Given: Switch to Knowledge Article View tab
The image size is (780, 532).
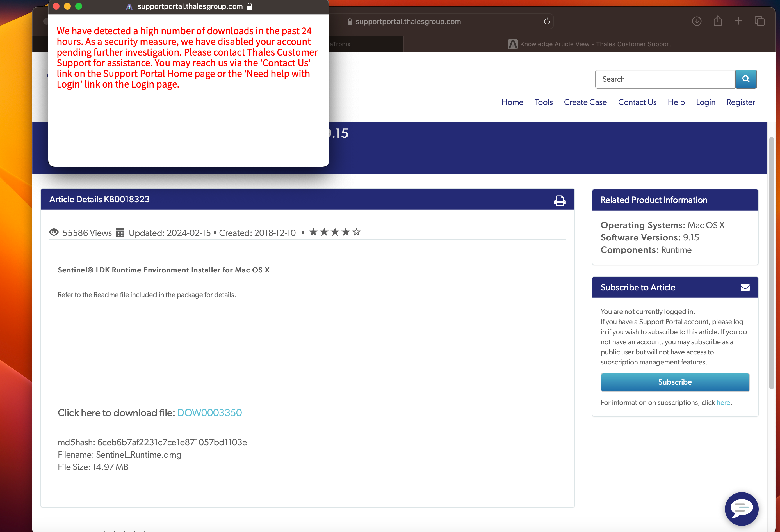Looking at the screenshot, I should tap(589, 44).
